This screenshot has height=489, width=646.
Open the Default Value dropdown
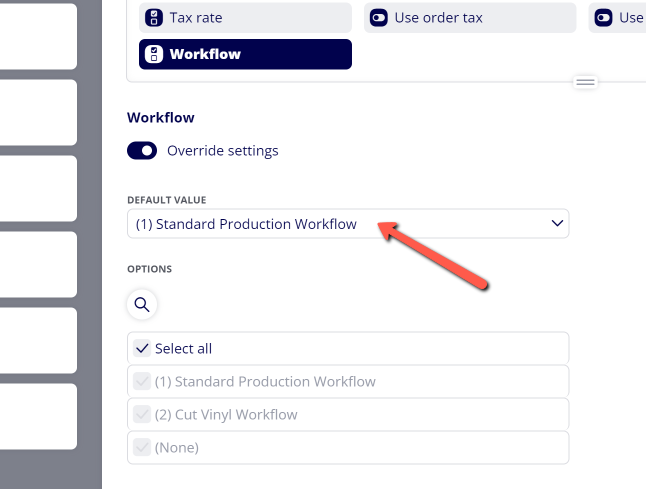click(348, 224)
